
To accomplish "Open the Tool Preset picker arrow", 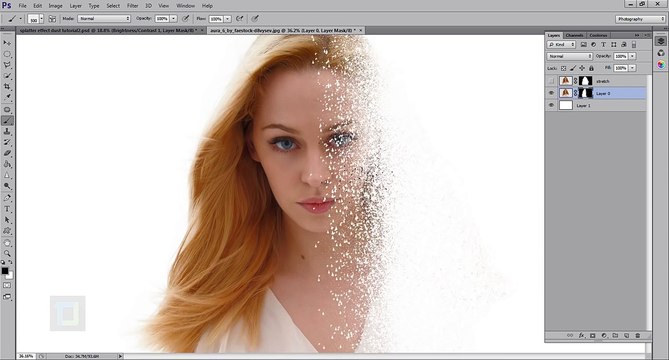I will [20, 19].
